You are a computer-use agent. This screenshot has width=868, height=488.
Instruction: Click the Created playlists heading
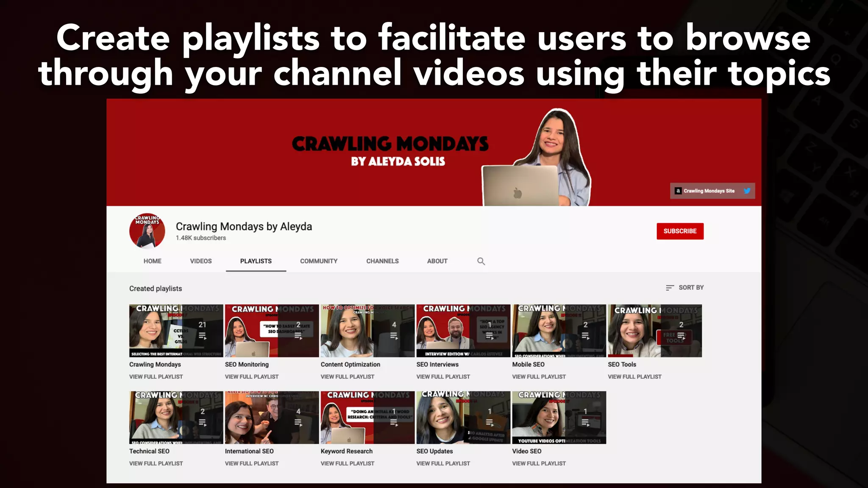coord(156,288)
